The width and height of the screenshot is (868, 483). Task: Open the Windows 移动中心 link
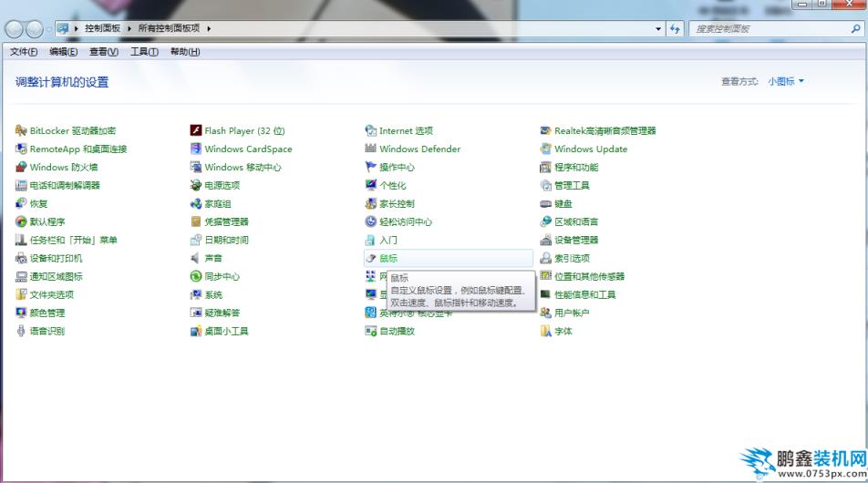(243, 167)
